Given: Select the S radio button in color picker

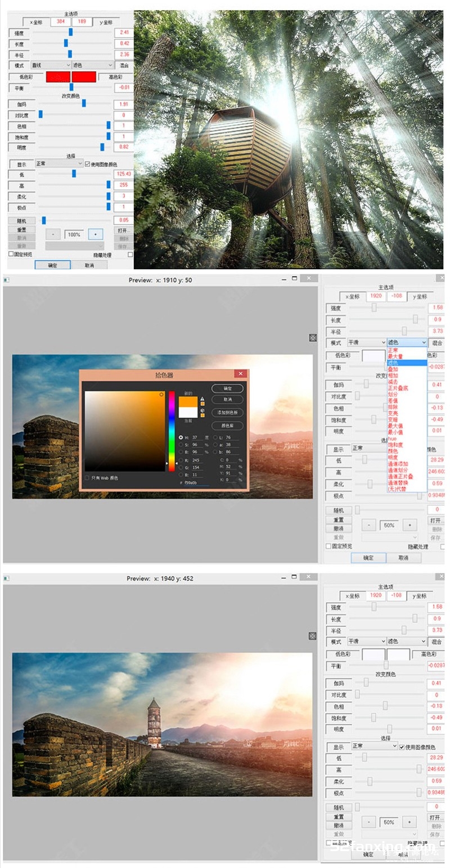Looking at the screenshot, I should pyautogui.click(x=181, y=444).
